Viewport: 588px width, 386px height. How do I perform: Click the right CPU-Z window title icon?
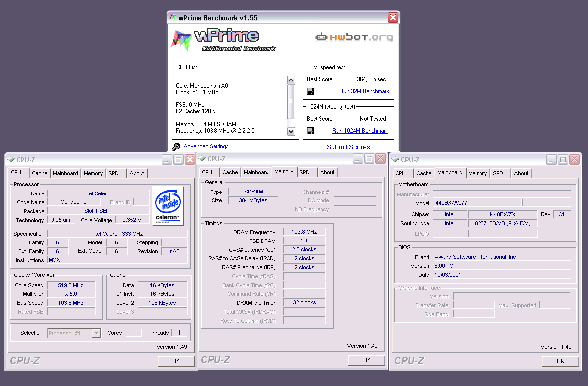[395, 160]
